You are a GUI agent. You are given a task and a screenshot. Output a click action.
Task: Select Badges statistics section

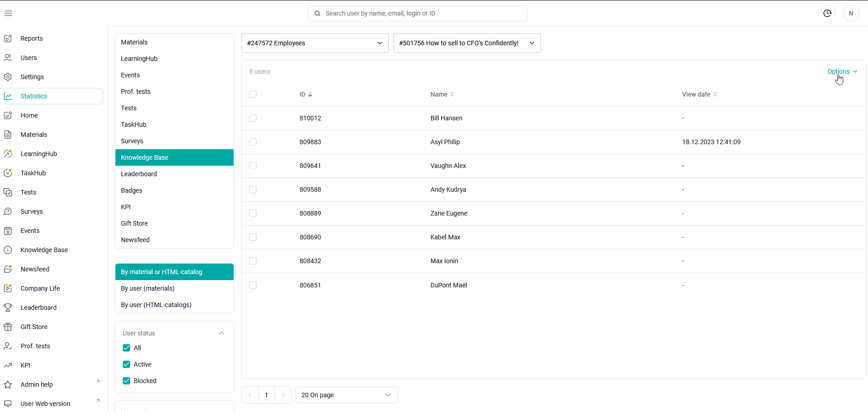tap(175, 190)
